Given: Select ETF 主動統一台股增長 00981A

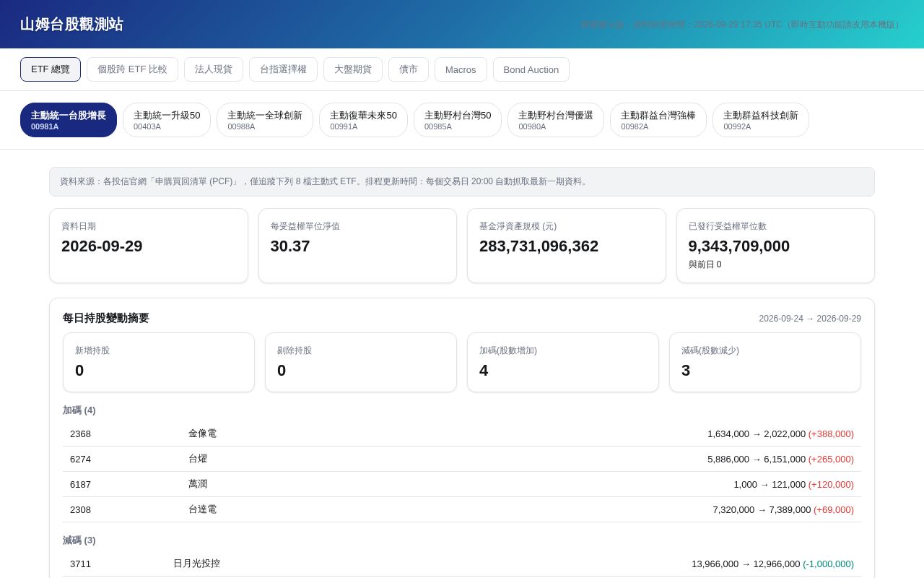Looking at the screenshot, I should [x=69, y=120].
